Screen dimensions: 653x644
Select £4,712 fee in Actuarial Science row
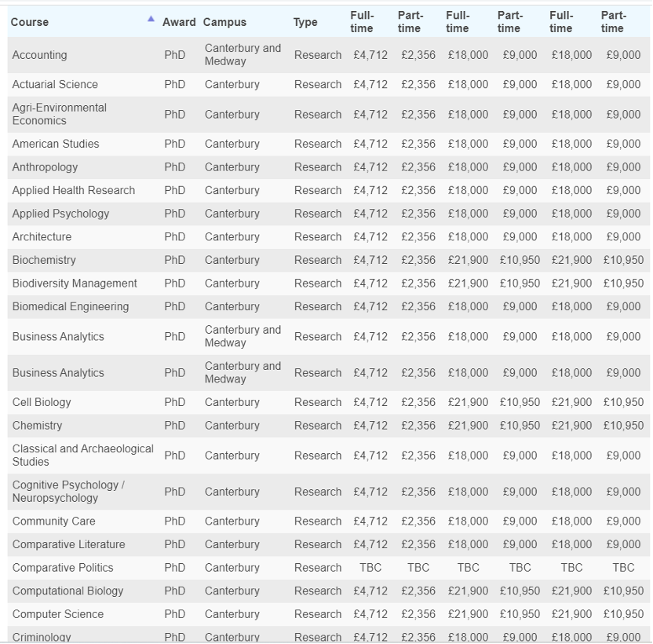click(370, 84)
